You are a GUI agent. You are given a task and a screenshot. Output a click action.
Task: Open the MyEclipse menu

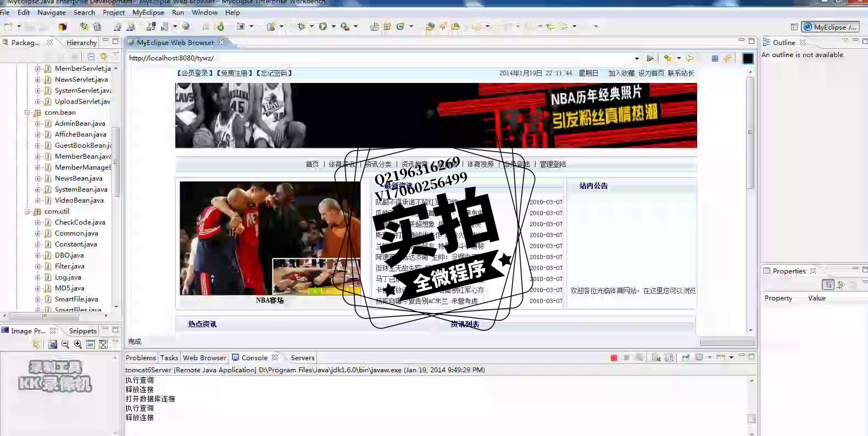(x=148, y=12)
